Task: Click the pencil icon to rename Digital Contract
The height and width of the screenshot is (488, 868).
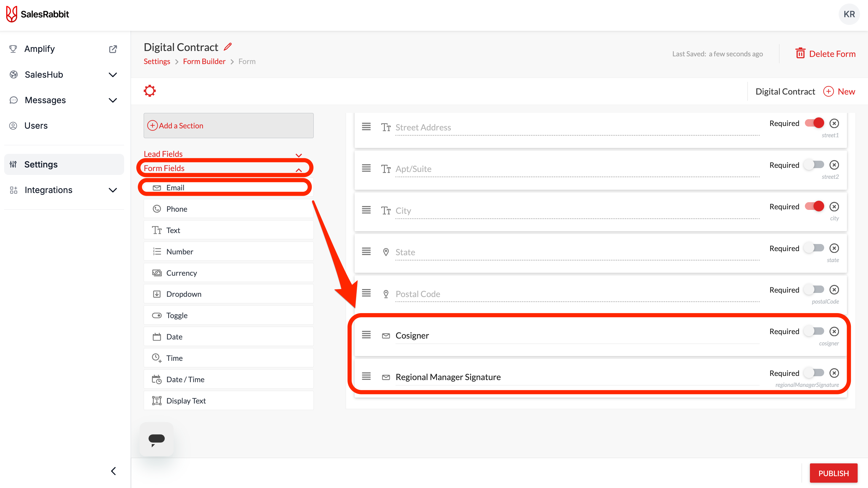Action: pyautogui.click(x=228, y=47)
